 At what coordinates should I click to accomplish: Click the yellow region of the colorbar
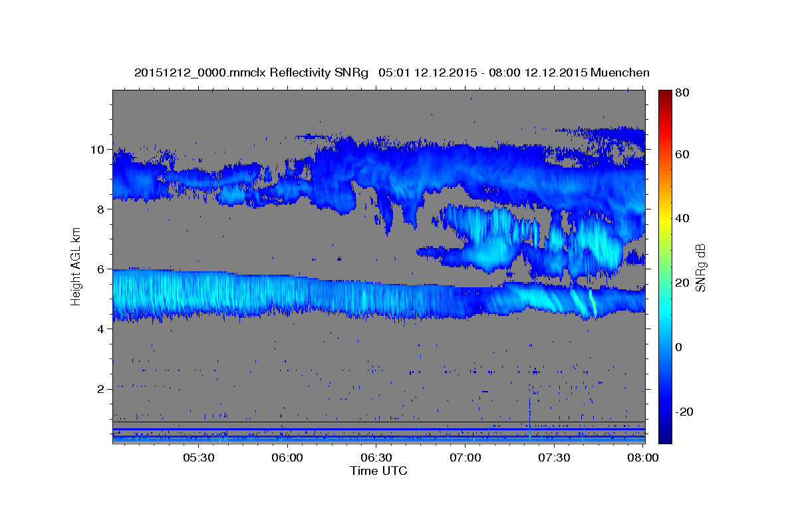tap(665, 219)
